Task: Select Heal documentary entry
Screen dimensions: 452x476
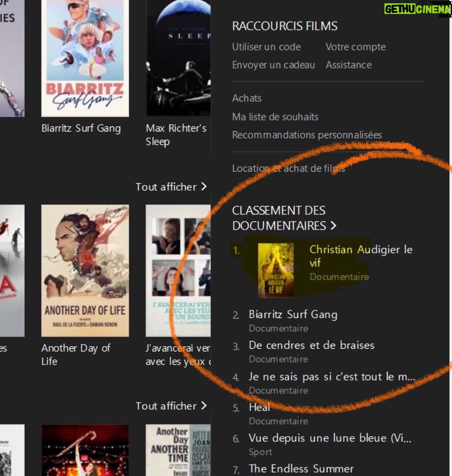Action: click(x=259, y=407)
